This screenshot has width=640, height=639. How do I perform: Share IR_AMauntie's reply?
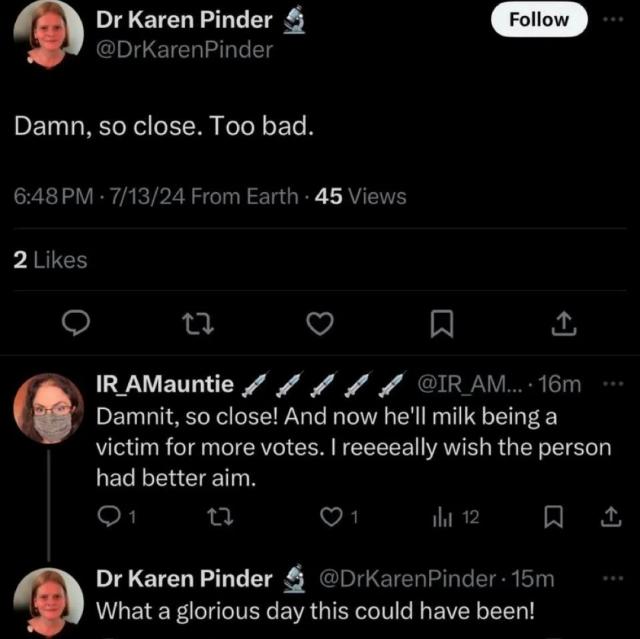click(x=608, y=516)
